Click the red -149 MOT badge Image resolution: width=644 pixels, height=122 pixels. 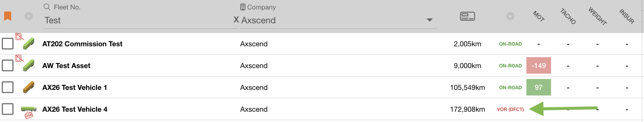[x=538, y=65]
